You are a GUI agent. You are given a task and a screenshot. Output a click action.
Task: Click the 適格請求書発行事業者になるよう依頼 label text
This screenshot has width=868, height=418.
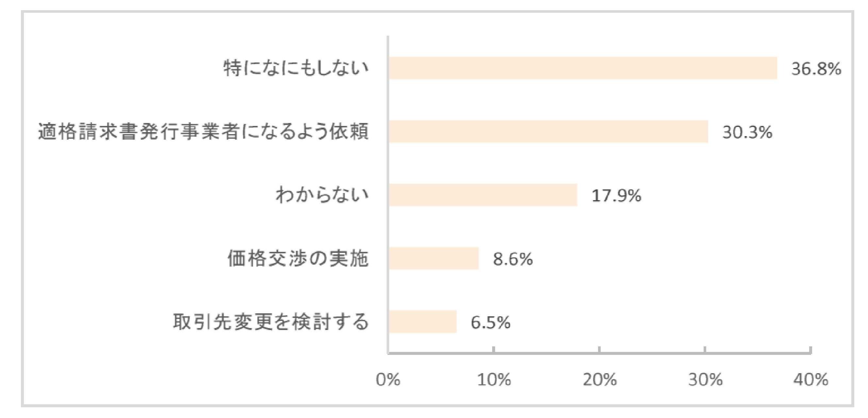coord(203,131)
